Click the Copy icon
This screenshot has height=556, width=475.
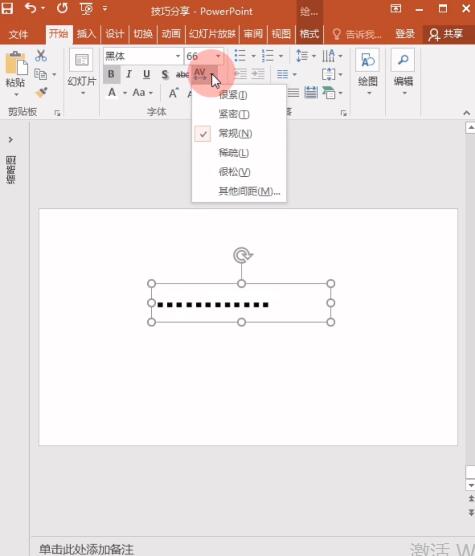[40, 74]
